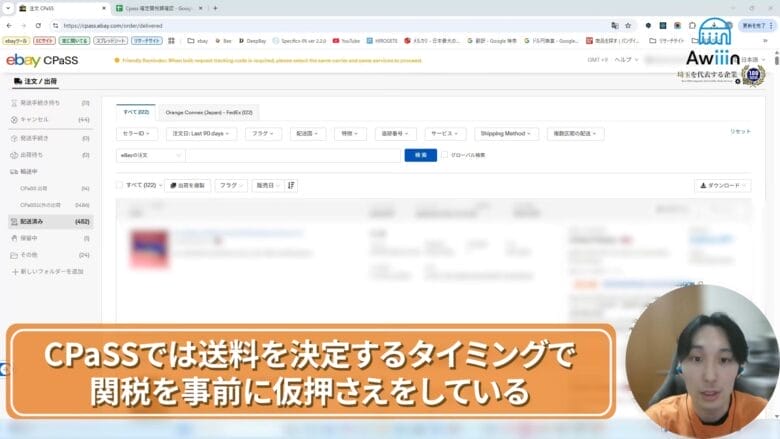
Task: Expand the Shipping Method filter dropdown
Action: 506,134
